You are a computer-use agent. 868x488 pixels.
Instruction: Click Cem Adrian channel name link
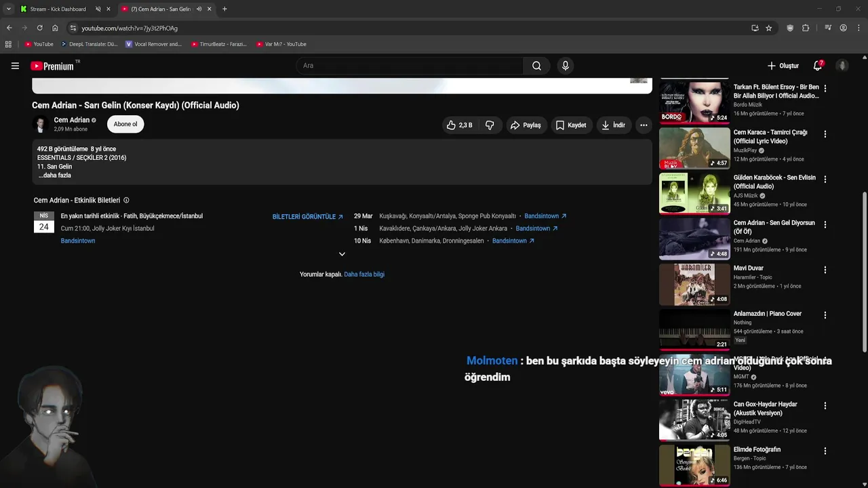click(x=72, y=120)
